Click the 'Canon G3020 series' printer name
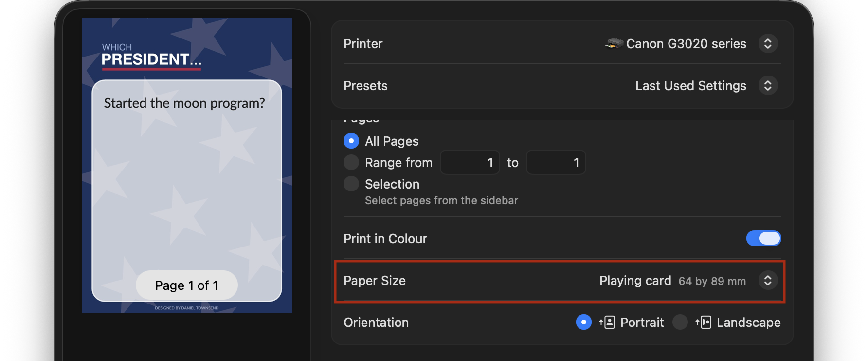 [686, 44]
